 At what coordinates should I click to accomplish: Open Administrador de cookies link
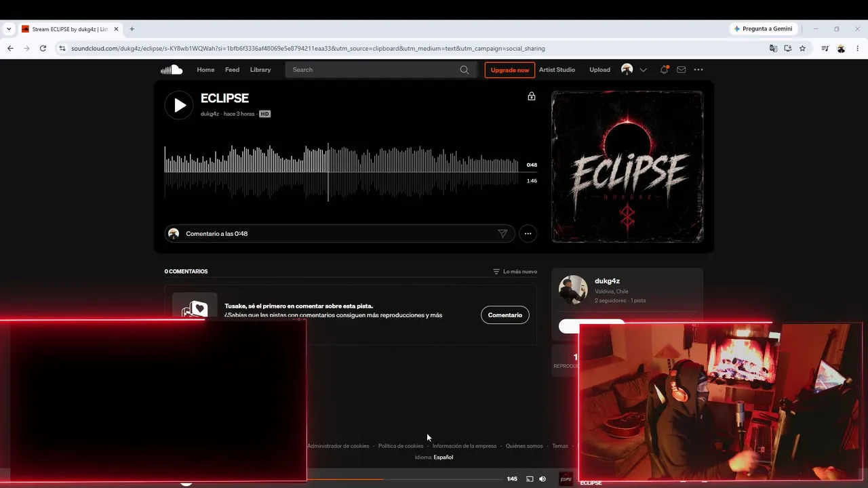338,446
